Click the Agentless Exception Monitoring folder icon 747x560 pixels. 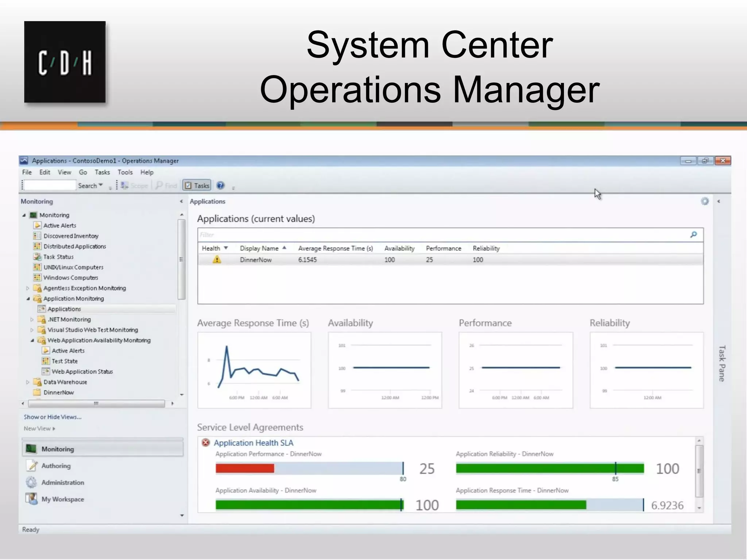[37, 288]
